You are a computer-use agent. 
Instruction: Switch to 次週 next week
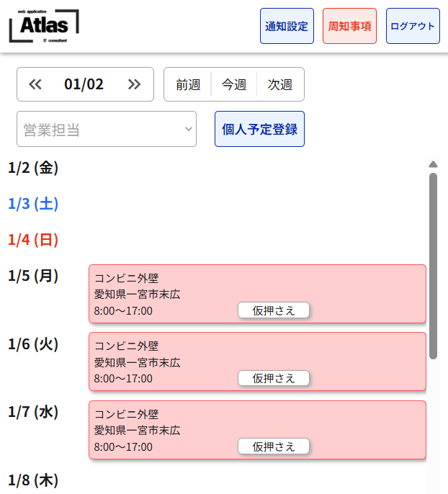(x=280, y=84)
